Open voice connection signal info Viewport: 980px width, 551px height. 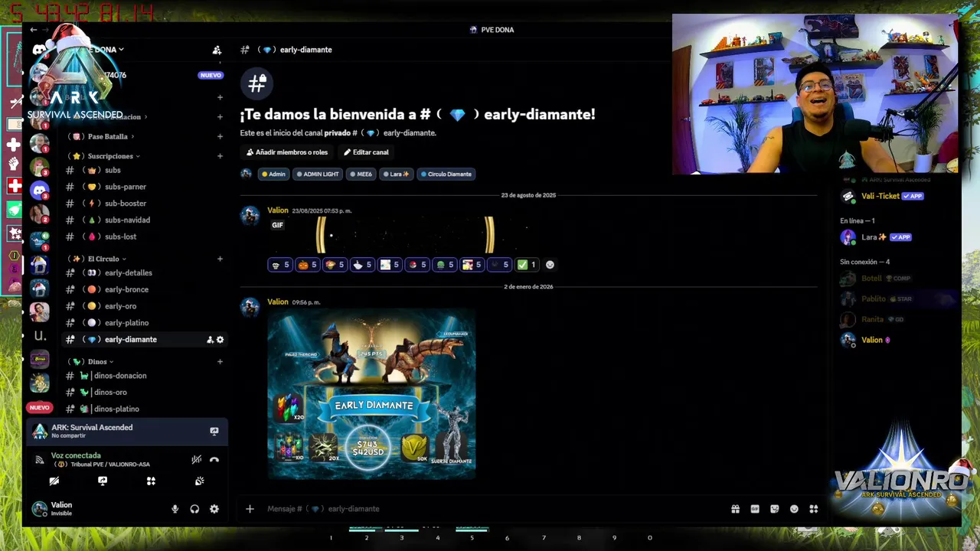point(40,460)
